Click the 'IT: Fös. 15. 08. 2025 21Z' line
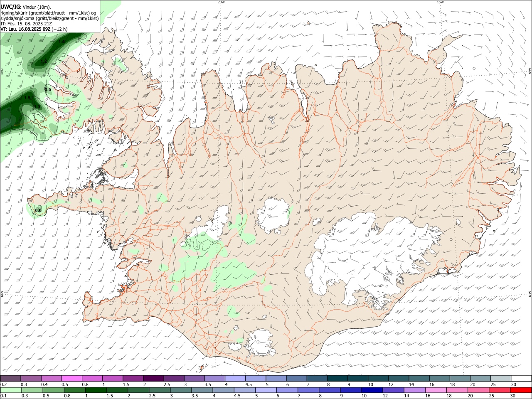 coord(26,24)
